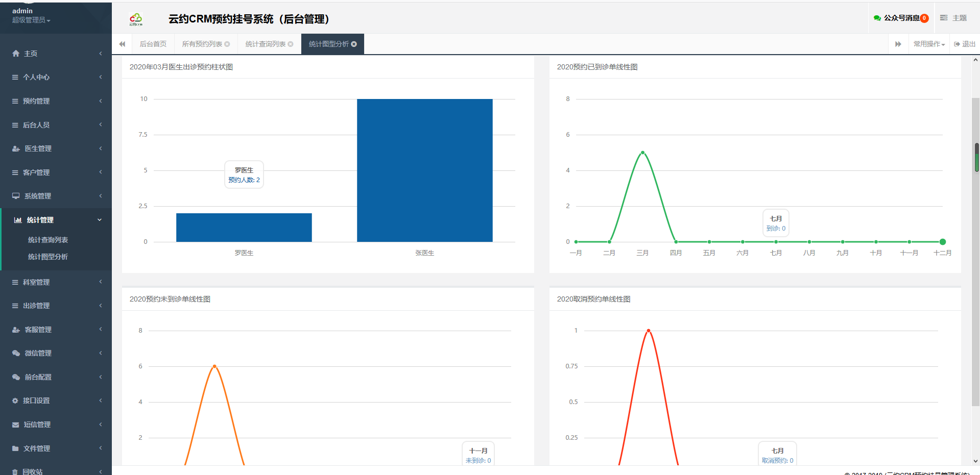
Task: Open 统计查询列表 in the sidebar submenu
Action: click(48, 240)
